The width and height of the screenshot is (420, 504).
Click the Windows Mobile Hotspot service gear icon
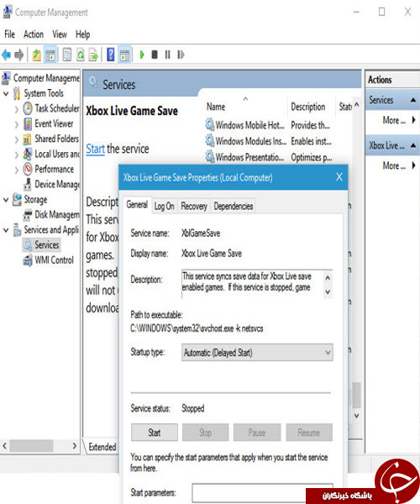click(x=210, y=124)
